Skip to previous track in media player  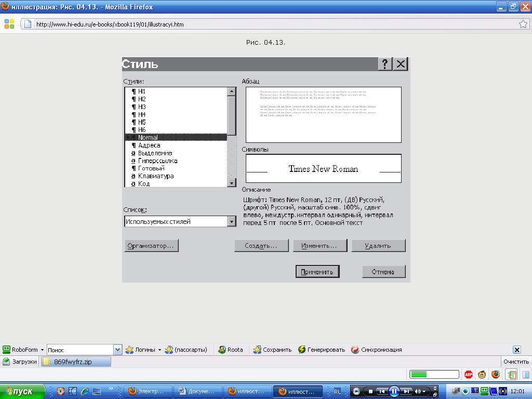[382, 392]
